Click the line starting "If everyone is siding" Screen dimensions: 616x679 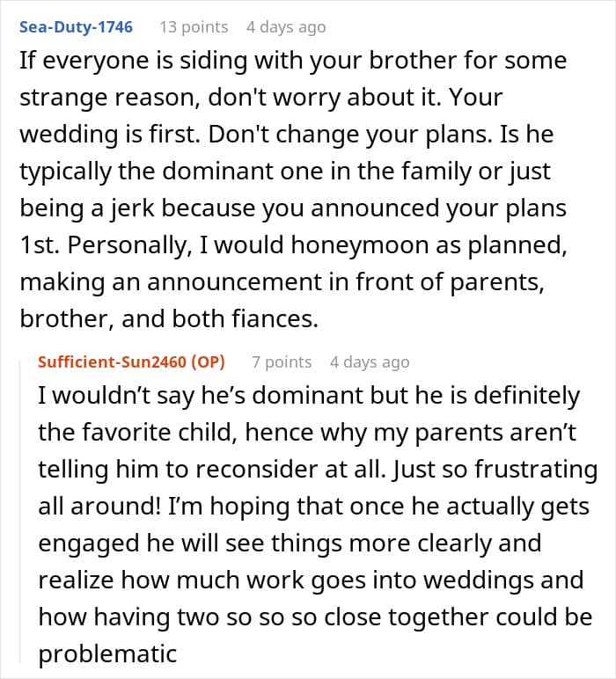(x=293, y=61)
